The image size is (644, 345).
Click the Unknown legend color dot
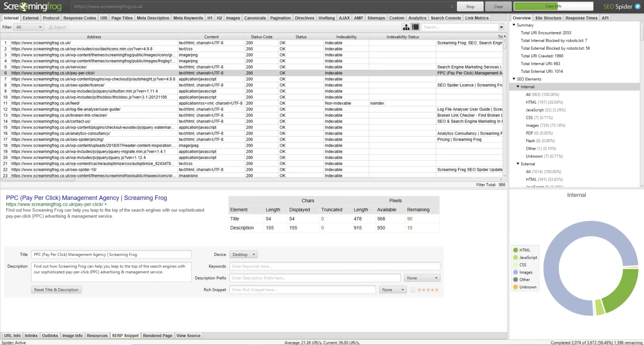[x=515, y=287]
